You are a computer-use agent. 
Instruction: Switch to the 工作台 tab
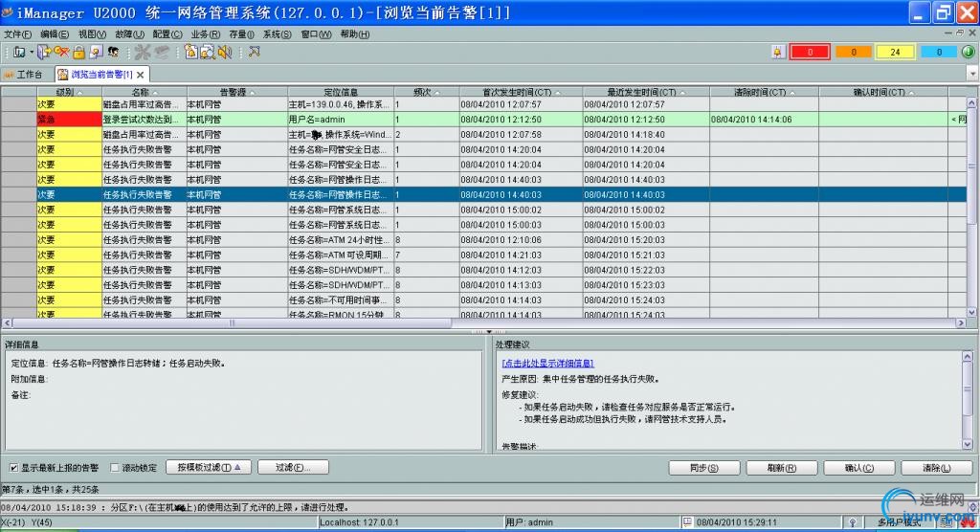coord(24,75)
